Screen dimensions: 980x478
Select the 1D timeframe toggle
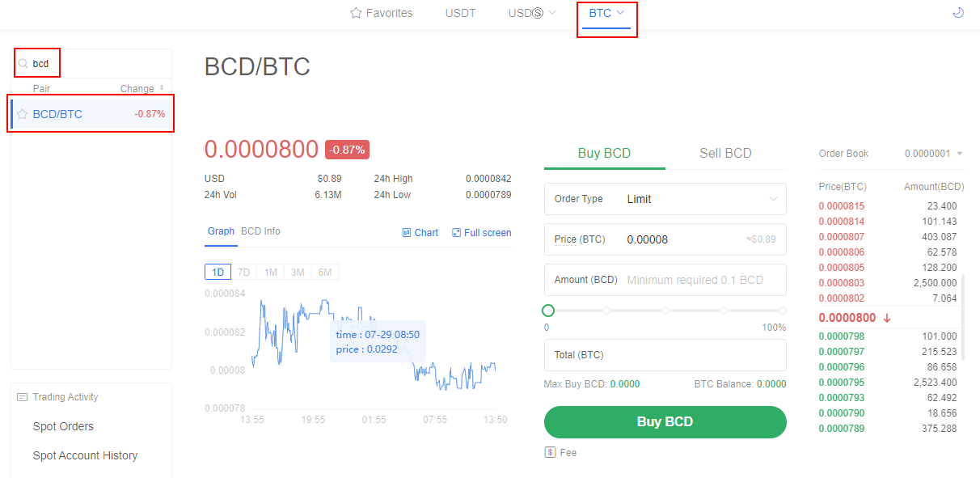pos(218,272)
